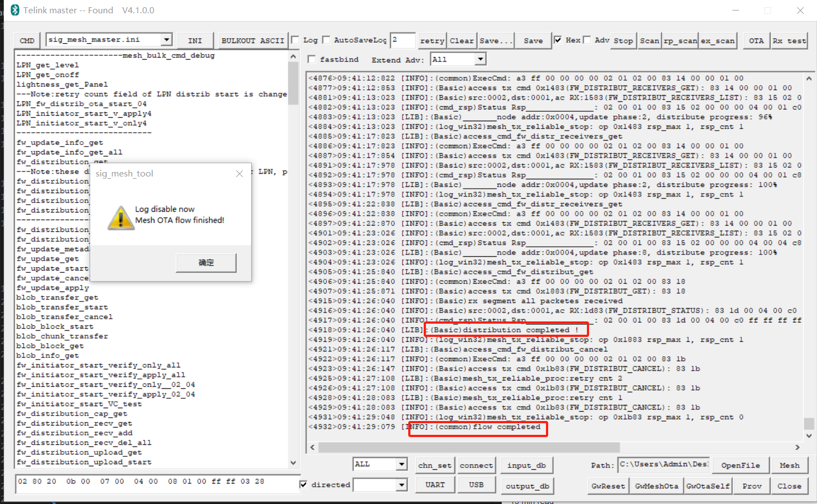Viewport: 817px width, 504px height.
Task: Select lightness_get_Panel command
Action: point(62,84)
